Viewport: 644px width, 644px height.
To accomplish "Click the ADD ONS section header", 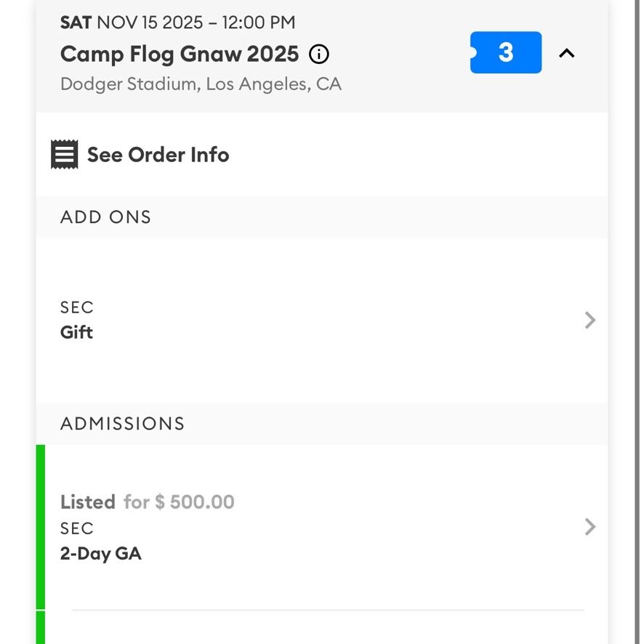I will [x=105, y=217].
